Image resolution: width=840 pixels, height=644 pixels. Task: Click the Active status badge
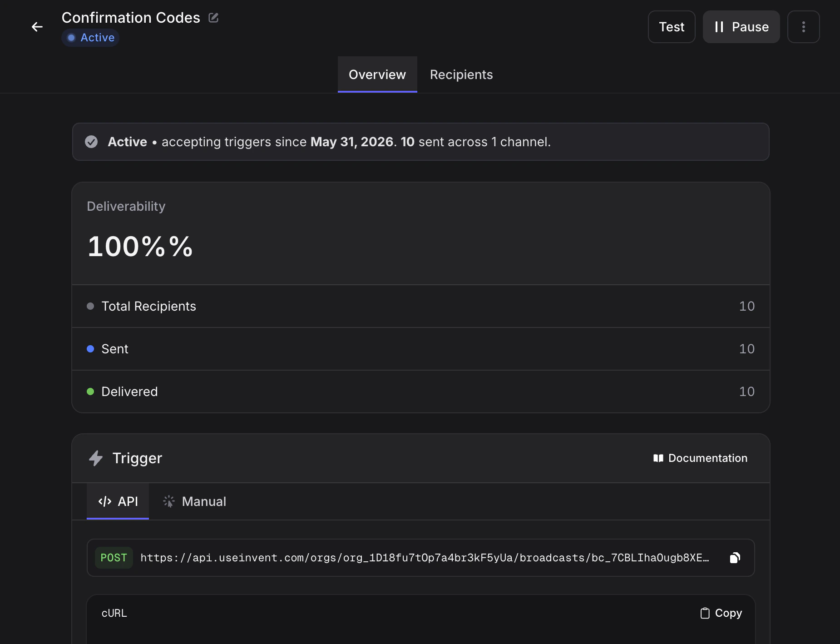tap(91, 38)
